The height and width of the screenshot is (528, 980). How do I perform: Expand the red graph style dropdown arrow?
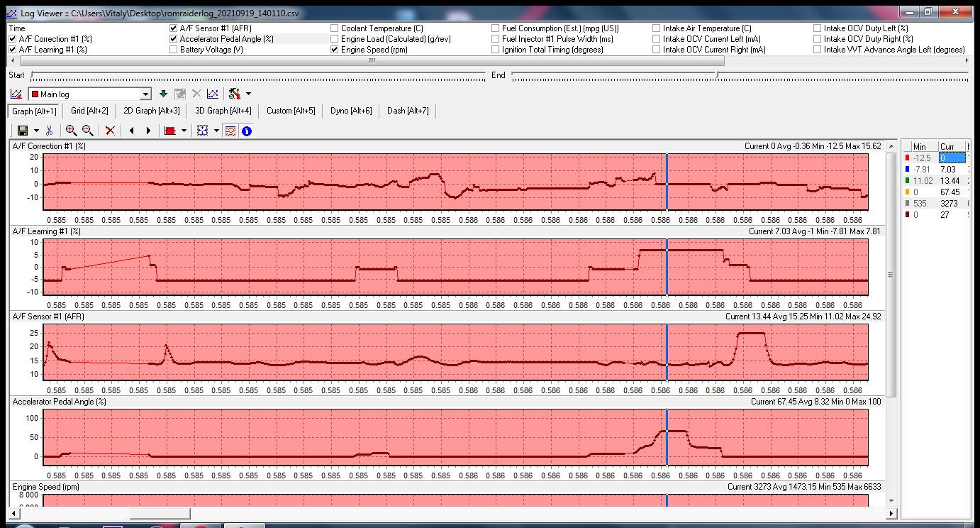coord(184,131)
